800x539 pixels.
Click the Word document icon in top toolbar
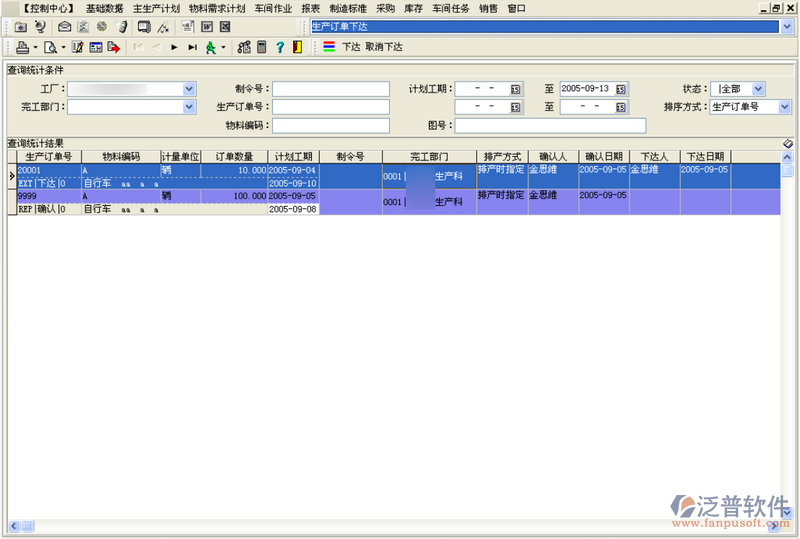coord(207,27)
